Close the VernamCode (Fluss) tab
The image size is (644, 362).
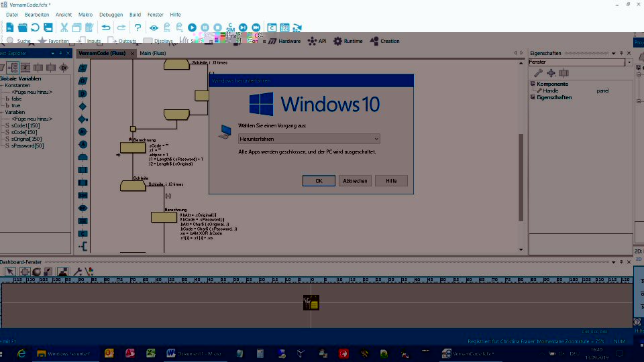[132, 54]
